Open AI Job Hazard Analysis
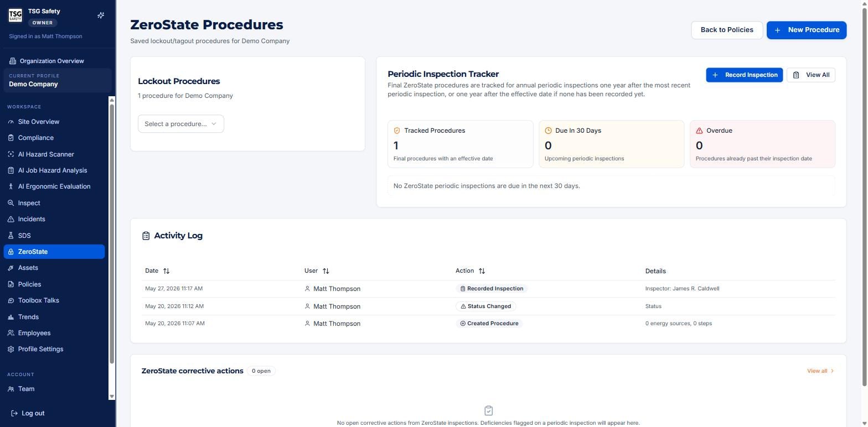Viewport: 868px width, 427px height. pos(53,170)
